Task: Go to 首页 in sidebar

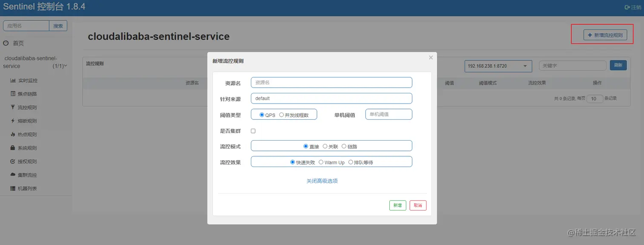Action: (x=18, y=43)
